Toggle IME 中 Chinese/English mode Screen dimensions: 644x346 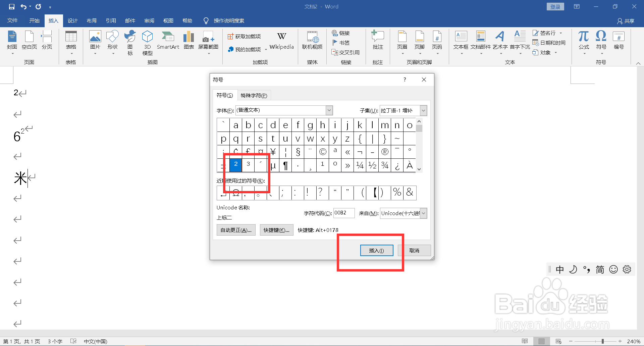(x=559, y=269)
